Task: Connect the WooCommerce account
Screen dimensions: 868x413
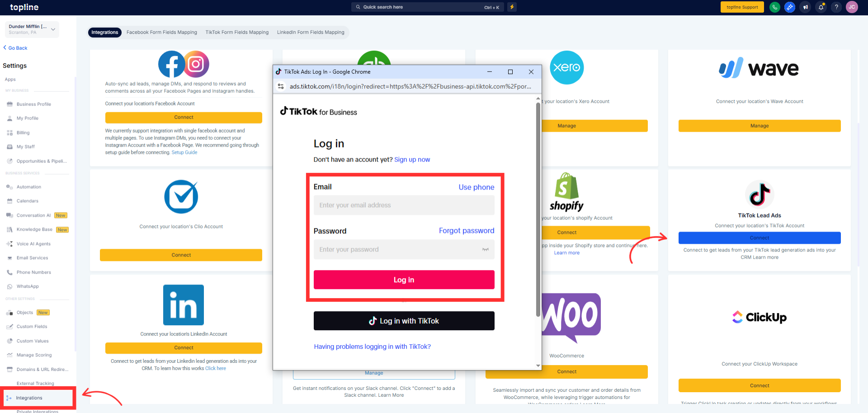Action: pyautogui.click(x=567, y=372)
